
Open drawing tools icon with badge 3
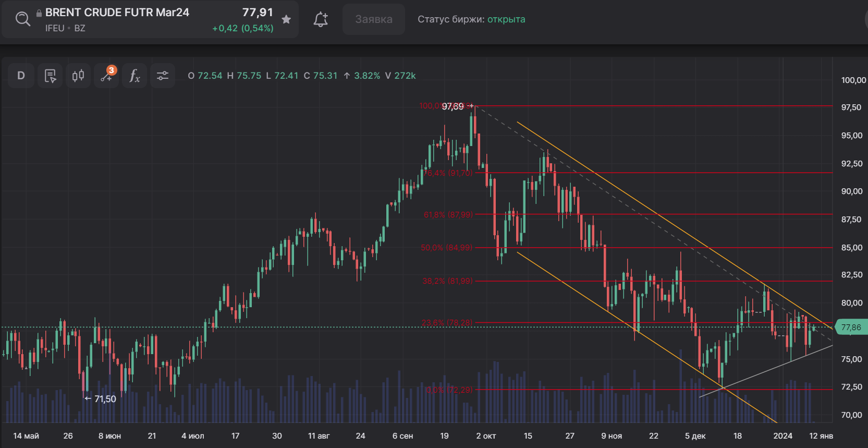106,76
